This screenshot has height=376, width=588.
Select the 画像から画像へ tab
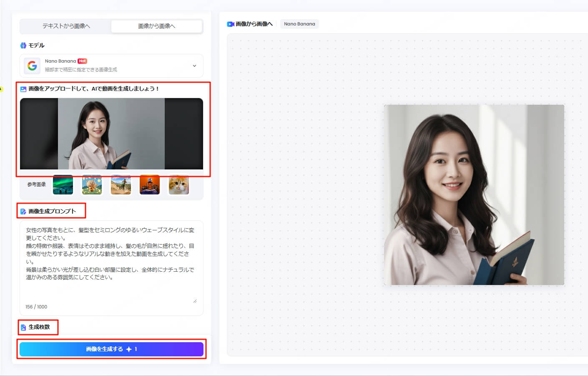(x=156, y=26)
